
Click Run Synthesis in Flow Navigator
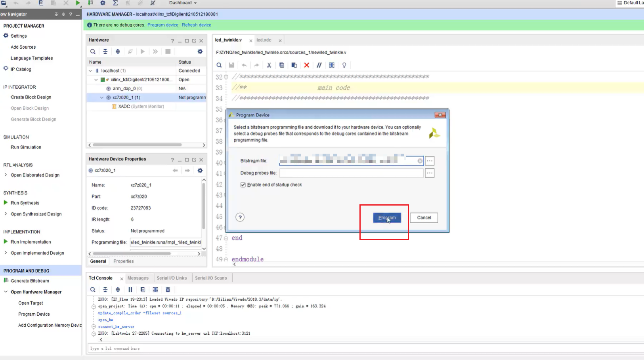coord(25,203)
